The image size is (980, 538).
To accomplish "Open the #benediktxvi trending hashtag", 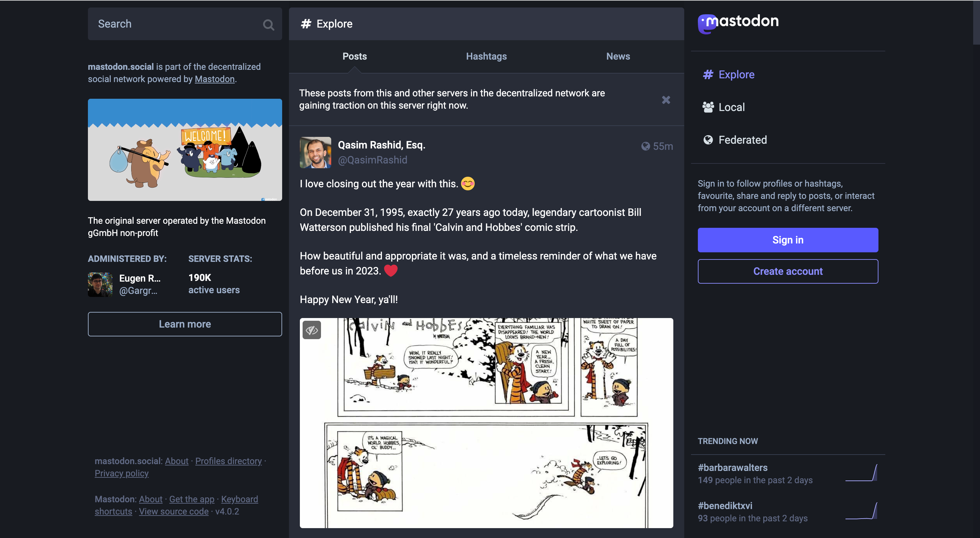I will [725, 506].
